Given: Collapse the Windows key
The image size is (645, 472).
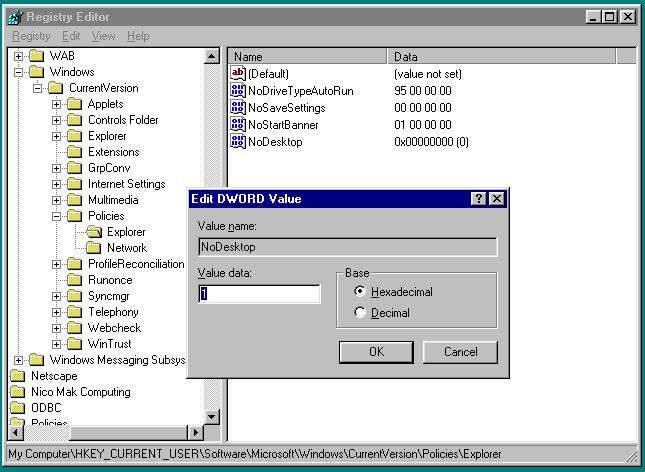Looking at the screenshot, I should click(18, 72).
